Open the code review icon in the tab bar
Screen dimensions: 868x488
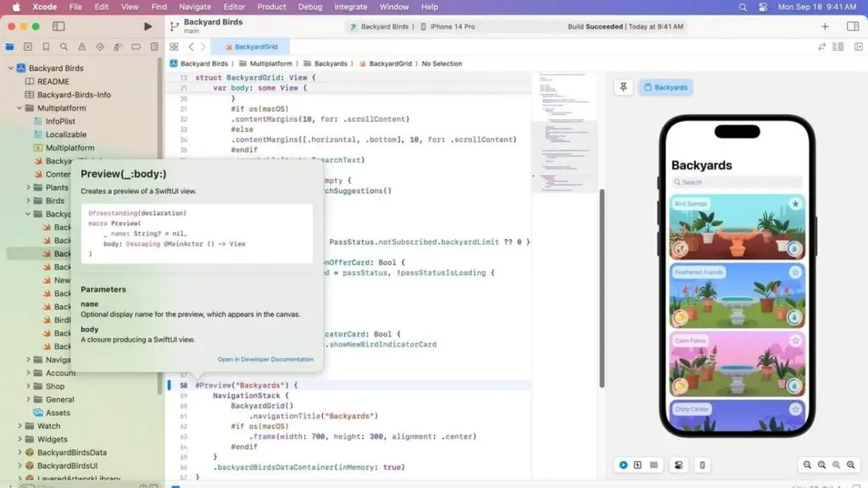[174, 47]
